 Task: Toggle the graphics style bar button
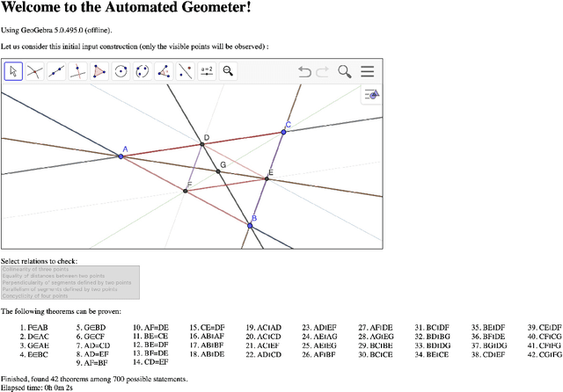tap(372, 95)
